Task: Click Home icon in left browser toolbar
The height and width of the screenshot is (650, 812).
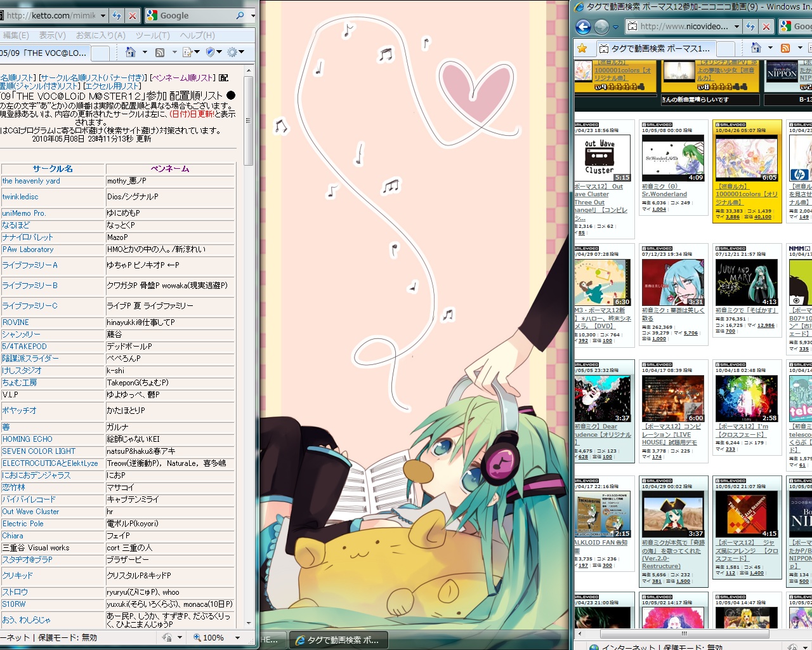Action: 131,52
